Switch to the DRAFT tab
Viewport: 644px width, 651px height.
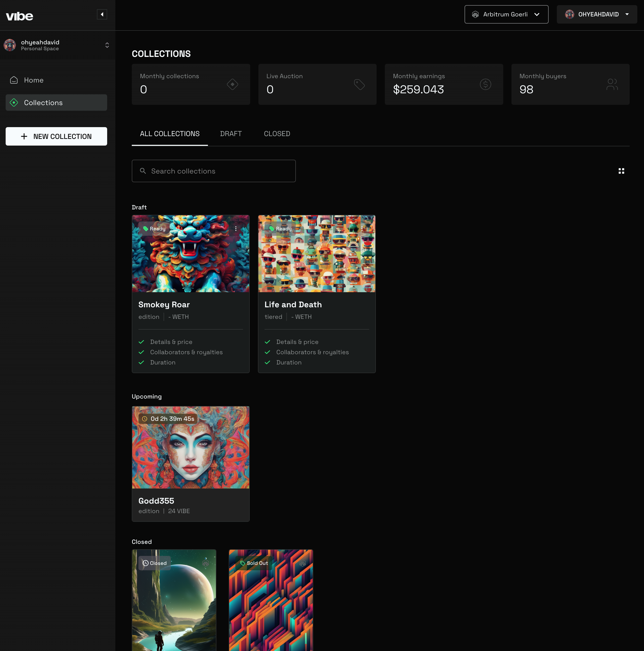pyautogui.click(x=231, y=134)
